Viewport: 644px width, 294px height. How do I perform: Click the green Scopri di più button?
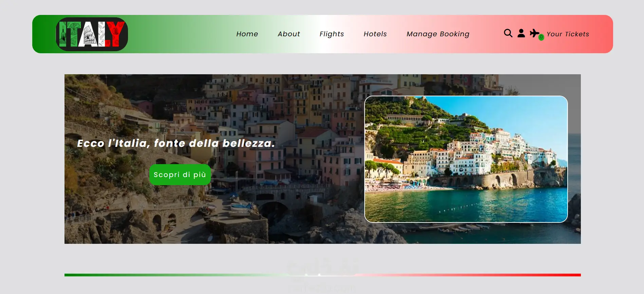click(x=180, y=175)
